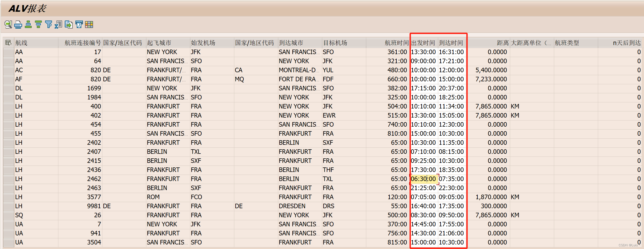The width and height of the screenshot is (644, 249).
Task: Click the 起飞城市 column header
Action: click(x=168, y=43)
